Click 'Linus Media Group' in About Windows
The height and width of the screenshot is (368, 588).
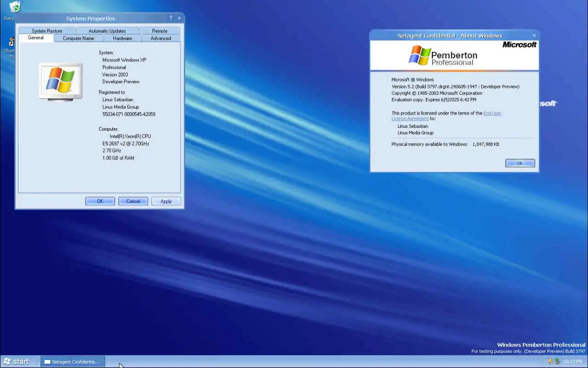[415, 132]
